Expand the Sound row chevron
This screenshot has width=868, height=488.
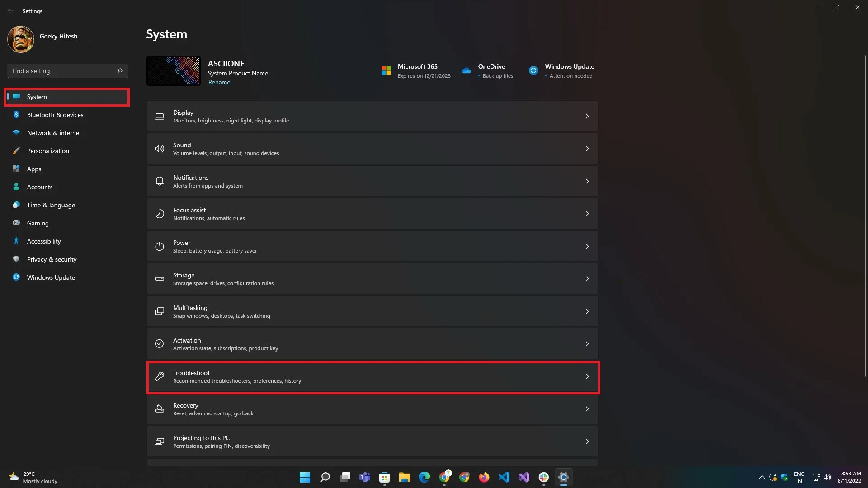pyautogui.click(x=587, y=149)
